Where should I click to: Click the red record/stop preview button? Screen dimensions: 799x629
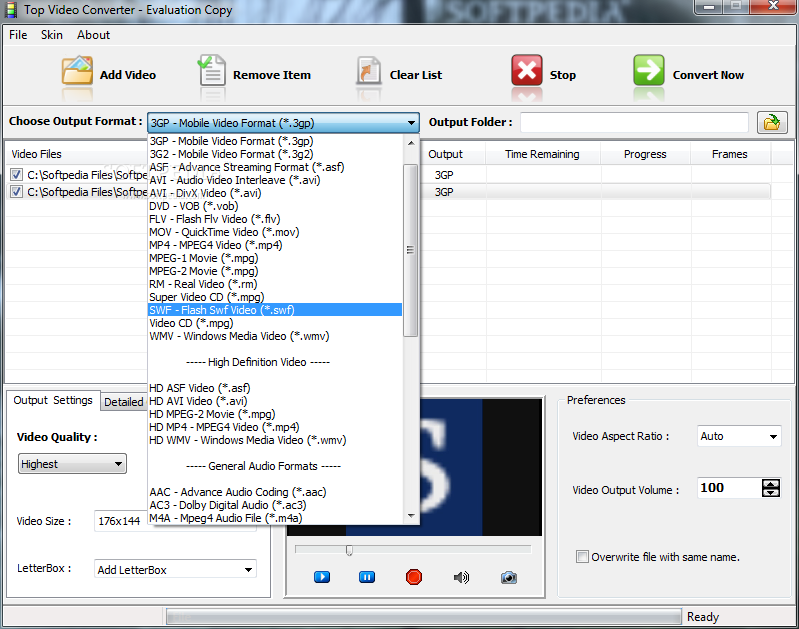pos(414,577)
